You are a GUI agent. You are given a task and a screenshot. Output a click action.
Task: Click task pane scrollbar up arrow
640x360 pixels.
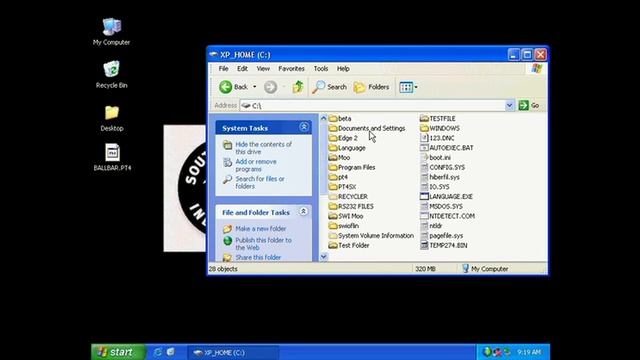coord(323,118)
